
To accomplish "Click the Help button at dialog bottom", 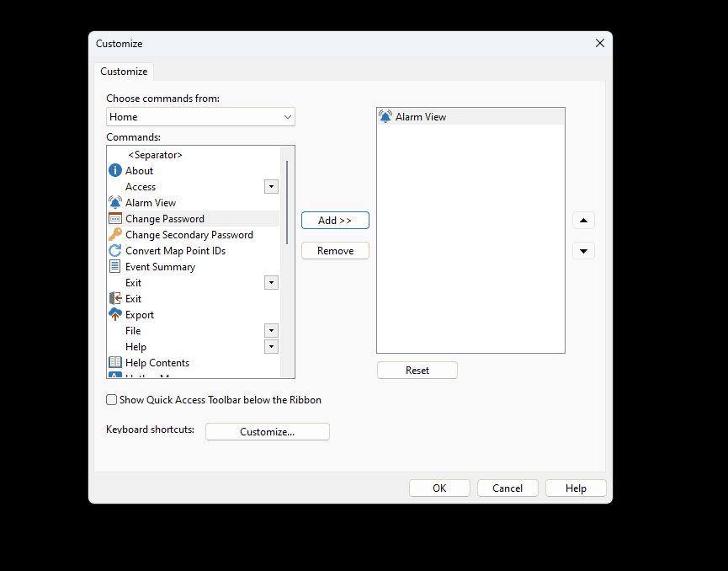I will coord(576,488).
